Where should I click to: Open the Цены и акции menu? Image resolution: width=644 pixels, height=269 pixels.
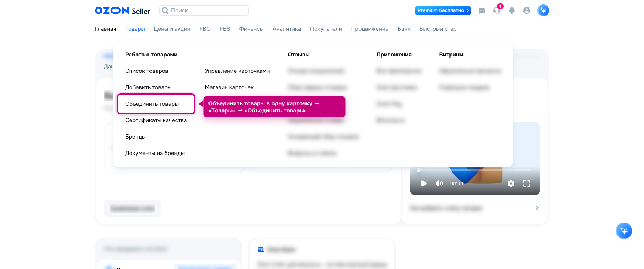pos(172,29)
